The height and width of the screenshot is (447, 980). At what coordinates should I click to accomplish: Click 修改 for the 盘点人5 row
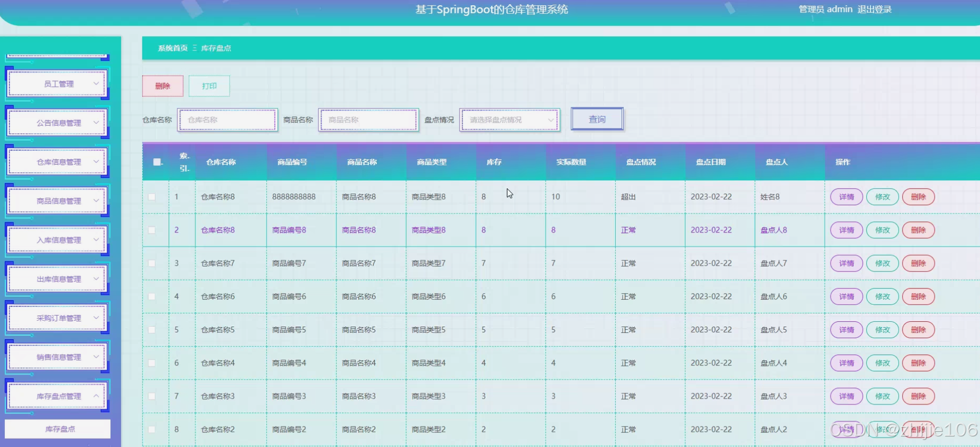click(882, 330)
